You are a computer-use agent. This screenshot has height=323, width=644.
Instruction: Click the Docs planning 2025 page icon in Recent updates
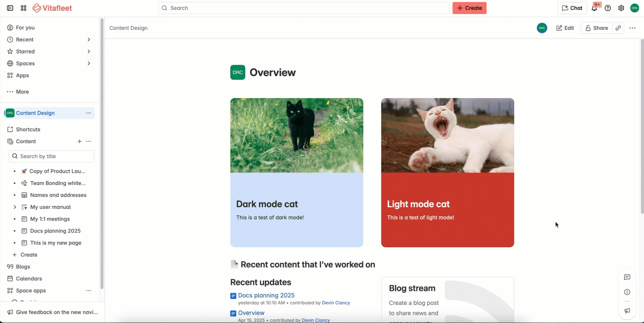(x=233, y=296)
